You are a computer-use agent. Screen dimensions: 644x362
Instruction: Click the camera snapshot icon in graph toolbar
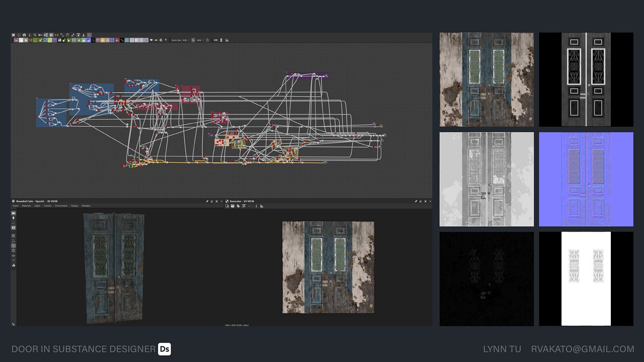pyautogui.click(x=24, y=34)
